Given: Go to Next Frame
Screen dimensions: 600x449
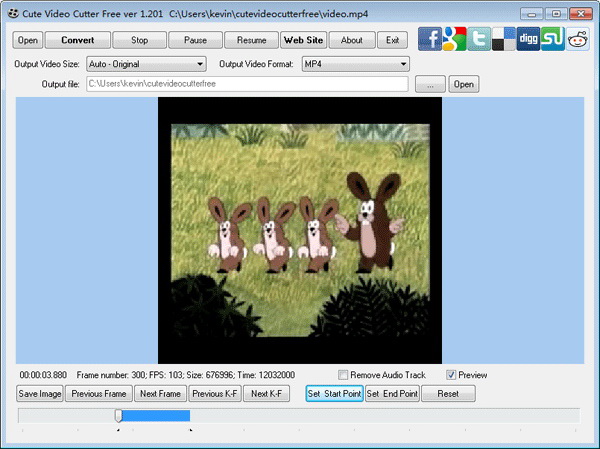Looking at the screenshot, I should [x=160, y=393].
